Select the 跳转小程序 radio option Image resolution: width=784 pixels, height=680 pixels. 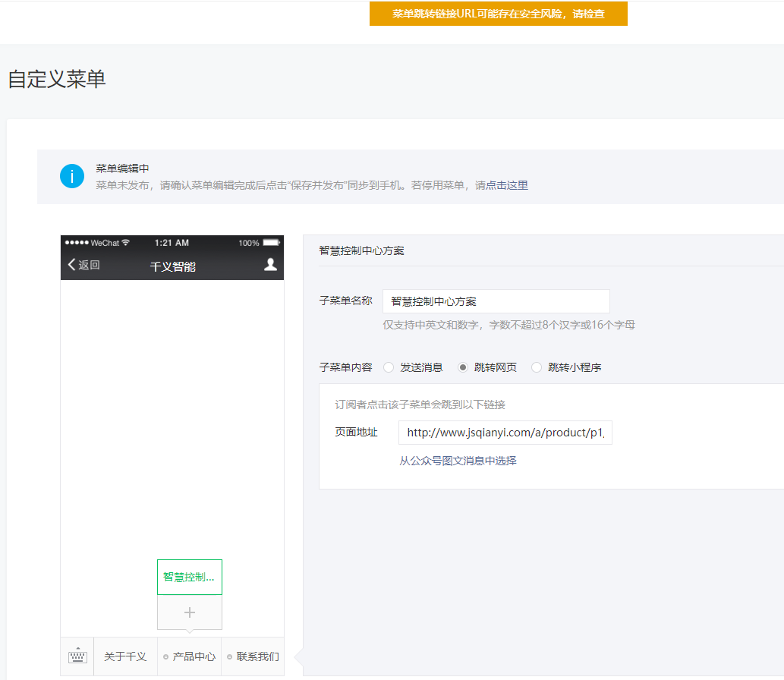[x=537, y=367]
